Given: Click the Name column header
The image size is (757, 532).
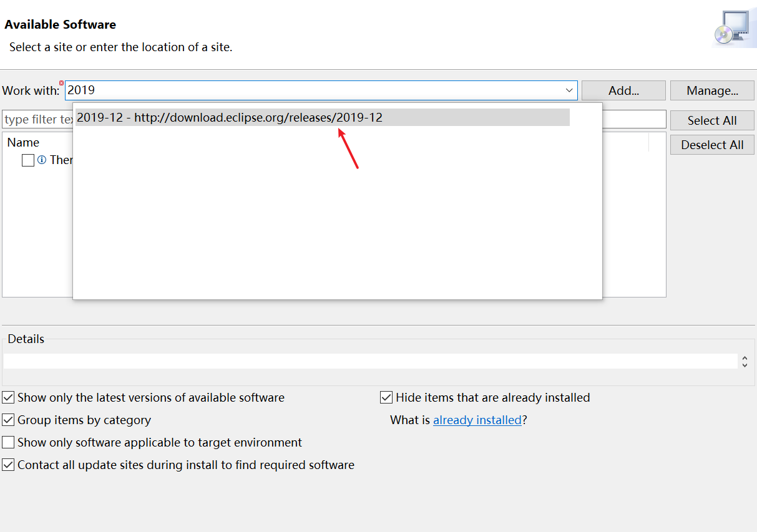Looking at the screenshot, I should 23,142.
